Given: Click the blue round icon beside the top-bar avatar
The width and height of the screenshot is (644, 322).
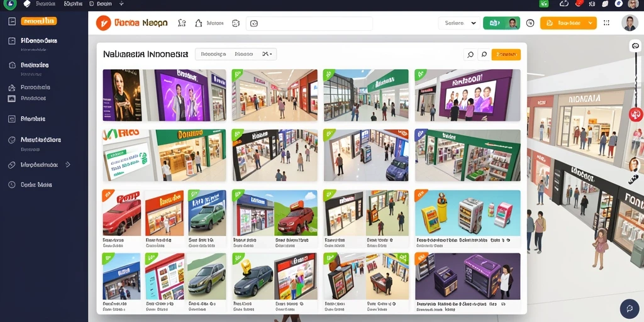Looking at the screenshot, I should (x=619, y=4).
